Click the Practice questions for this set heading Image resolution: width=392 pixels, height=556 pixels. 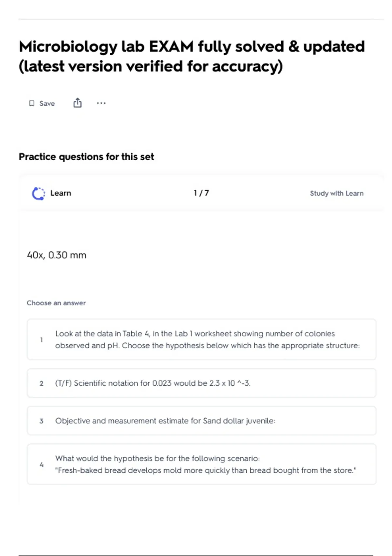[86, 157]
